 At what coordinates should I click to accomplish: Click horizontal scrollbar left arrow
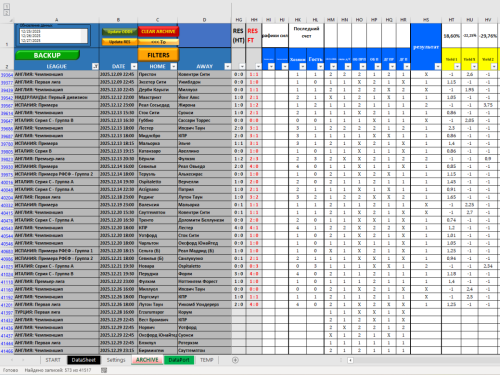click(x=350, y=360)
